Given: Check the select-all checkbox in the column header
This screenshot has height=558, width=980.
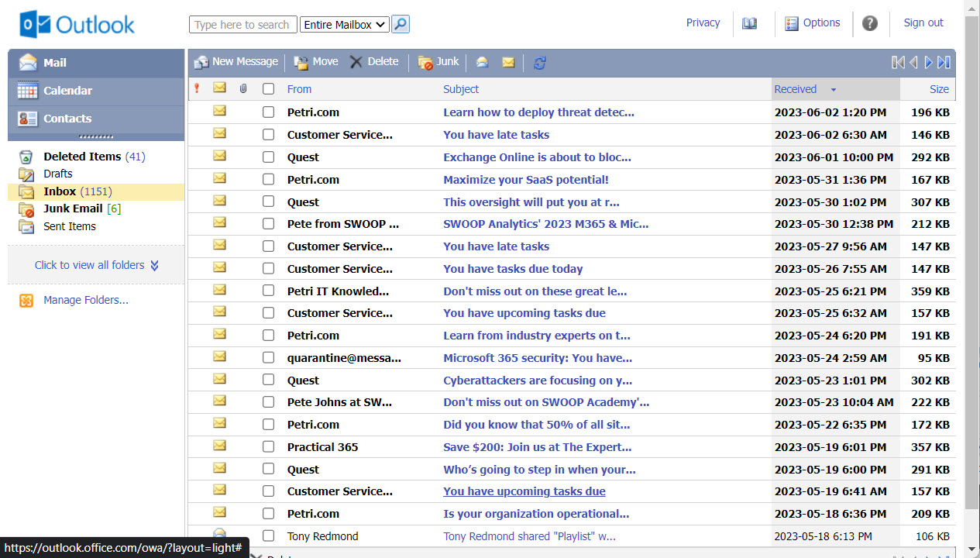Looking at the screenshot, I should point(268,89).
